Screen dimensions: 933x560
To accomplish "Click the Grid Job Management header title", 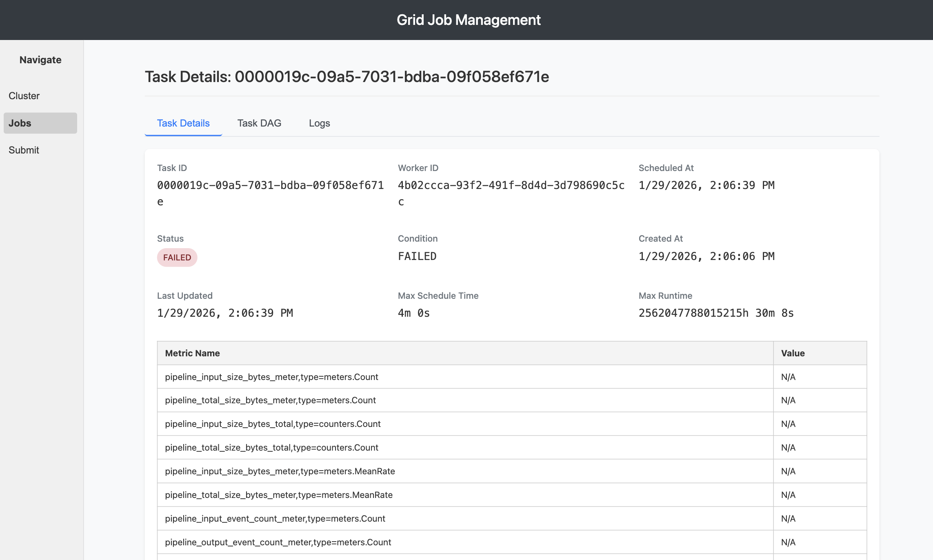I will pos(469,20).
